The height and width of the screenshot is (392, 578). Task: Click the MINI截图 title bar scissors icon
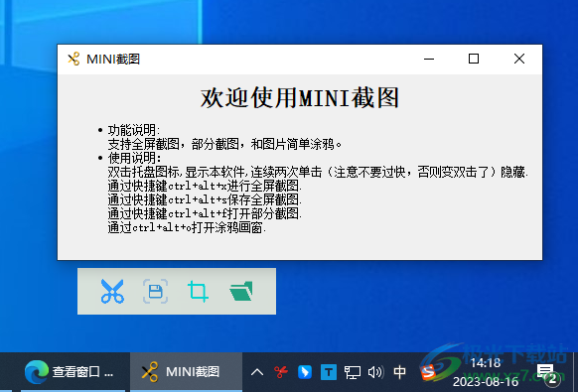[x=73, y=59]
